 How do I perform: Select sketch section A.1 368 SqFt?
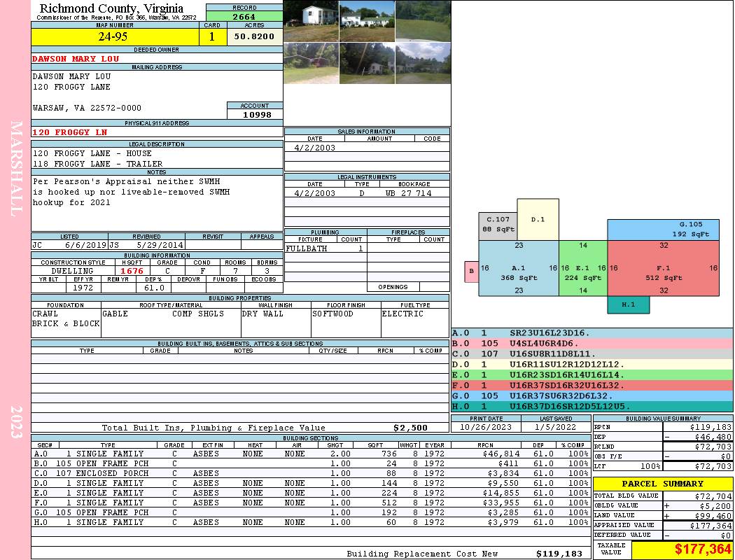point(519,268)
